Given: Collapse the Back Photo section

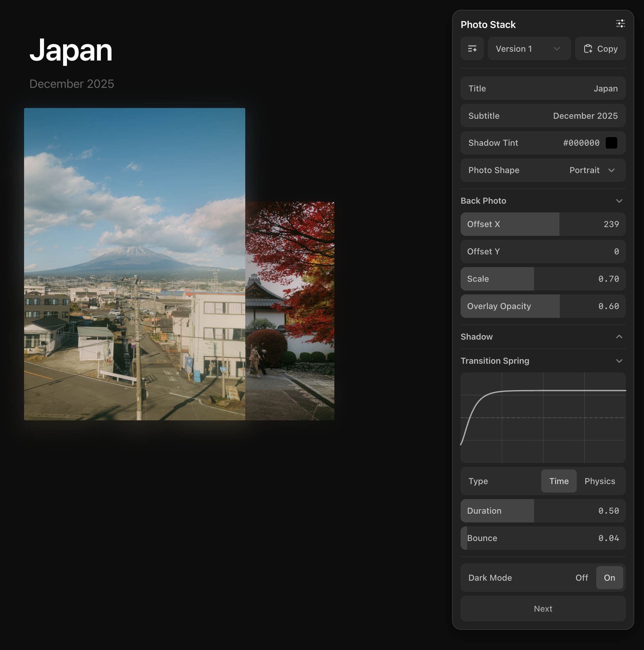Looking at the screenshot, I should (x=619, y=201).
